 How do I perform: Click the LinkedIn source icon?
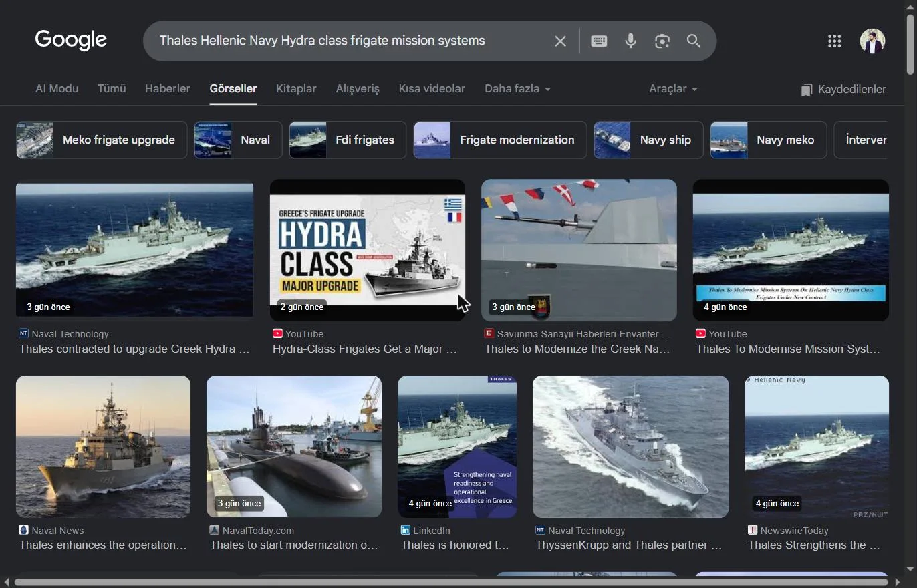click(406, 530)
